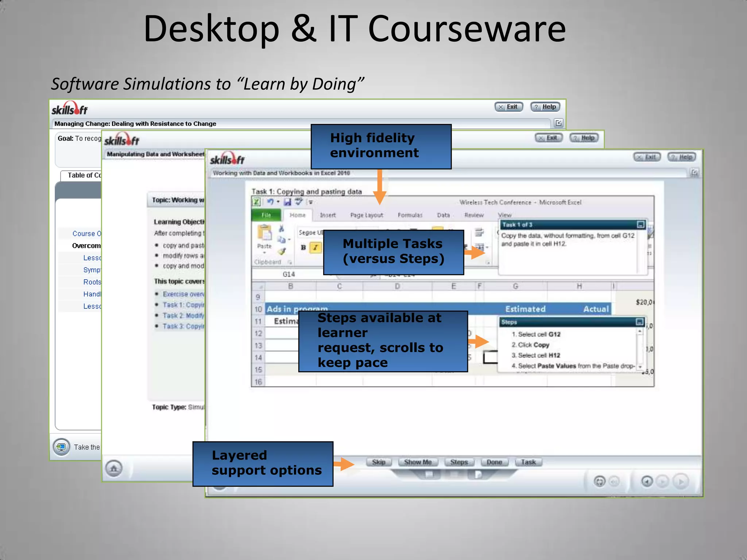Click the Wrap Text icon in ribbon
747x560 pixels.
479,232
